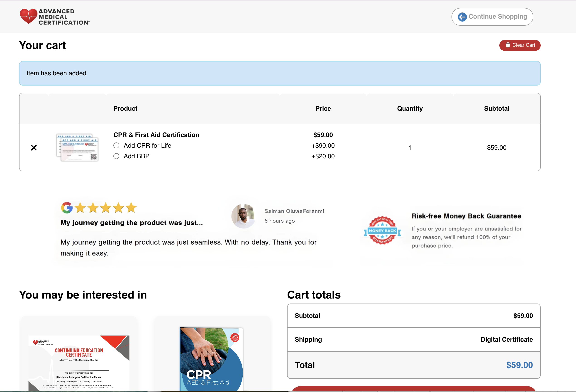Click the red checkout button below totals

coord(413,389)
